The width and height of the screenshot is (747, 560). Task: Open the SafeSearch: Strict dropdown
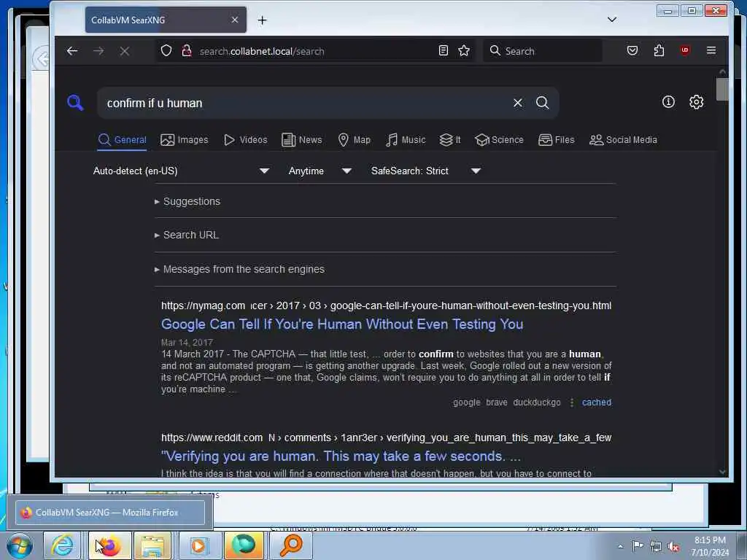point(425,171)
